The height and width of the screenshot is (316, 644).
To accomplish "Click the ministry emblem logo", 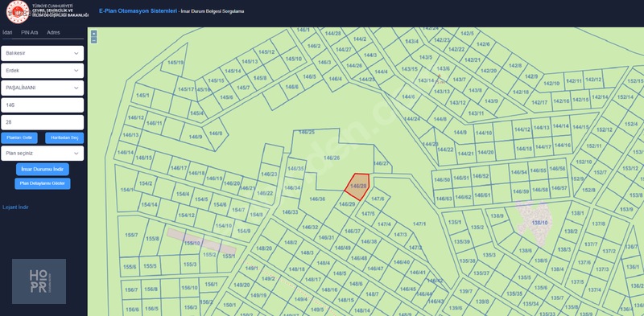I will point(18,12).
